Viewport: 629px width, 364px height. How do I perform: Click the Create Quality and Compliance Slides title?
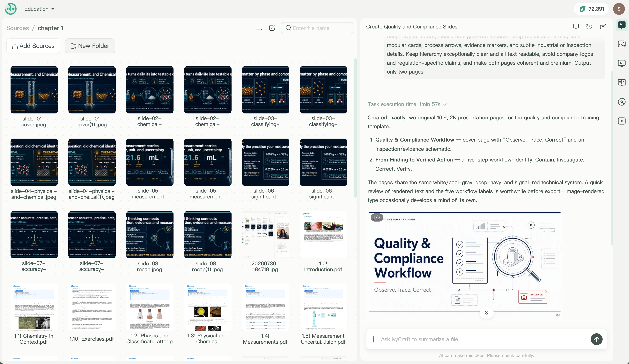tap(412, 27)
